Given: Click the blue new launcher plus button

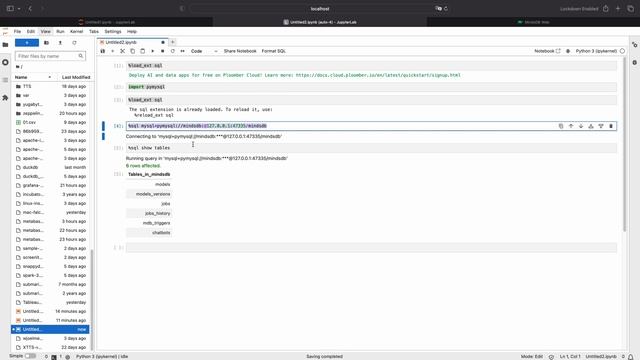Looking at the screenshot, I should (27, 43).
